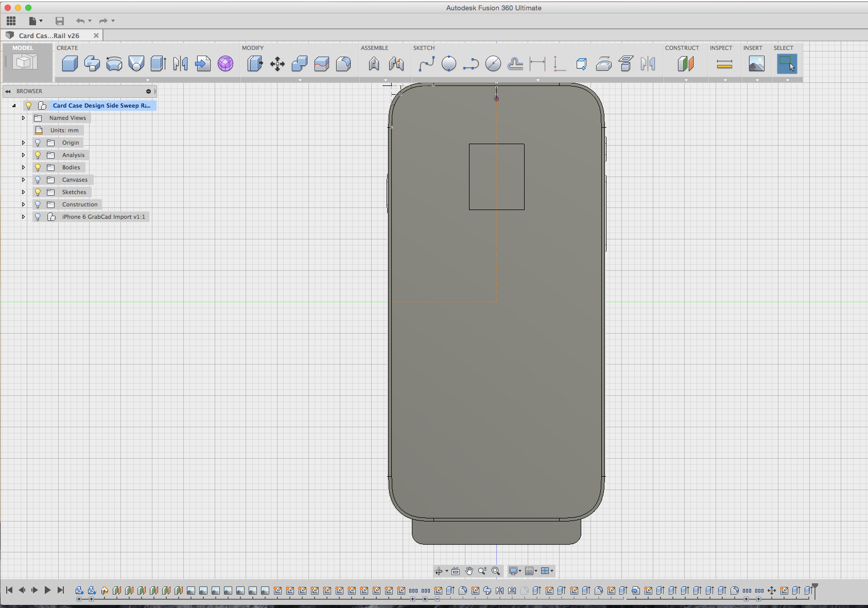Screen dimensions: 868x608
Task: Close the Card Cas...Rail v26 tab
Action: [x=96, y=36]
